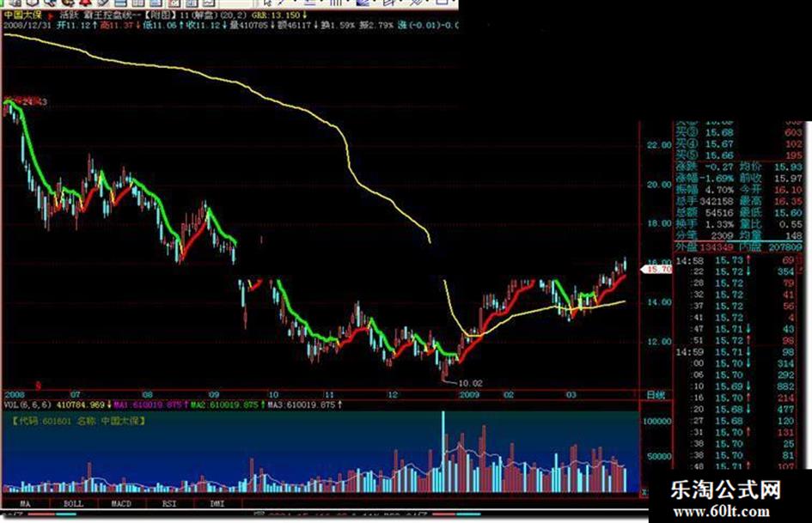Click the 换手 value 1.33%
The height and width of the screenshot is (523, 812).
click(x=720, y=224)
